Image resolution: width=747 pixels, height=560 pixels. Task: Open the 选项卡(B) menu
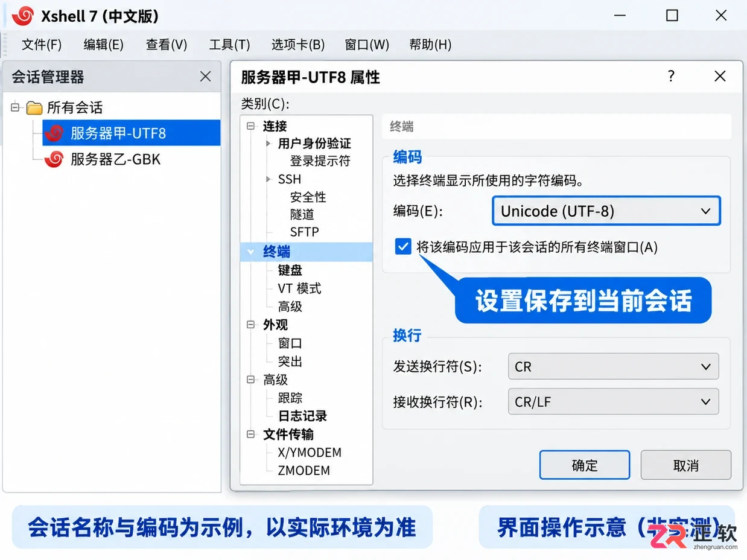click(298, 45)
